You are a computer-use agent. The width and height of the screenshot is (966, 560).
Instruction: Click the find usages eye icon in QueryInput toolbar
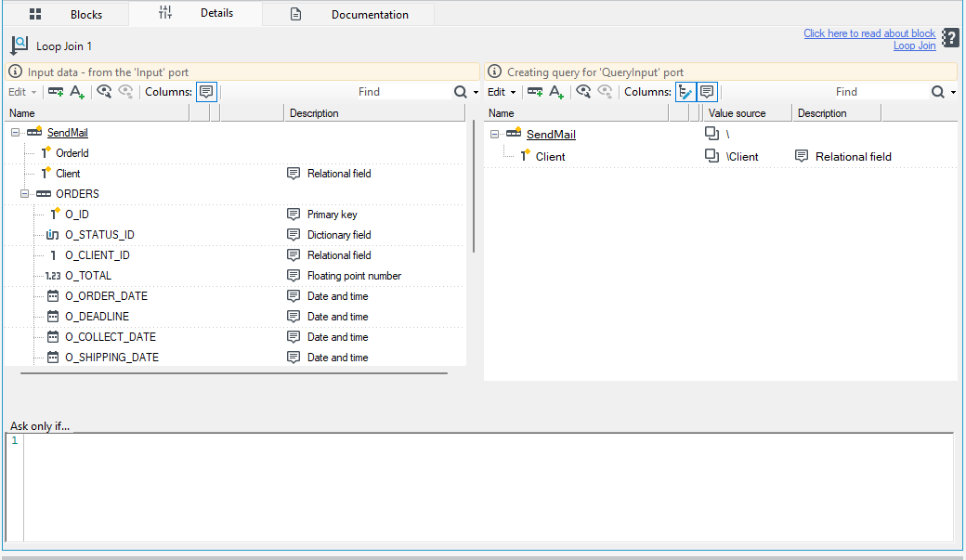coord(583,92)
